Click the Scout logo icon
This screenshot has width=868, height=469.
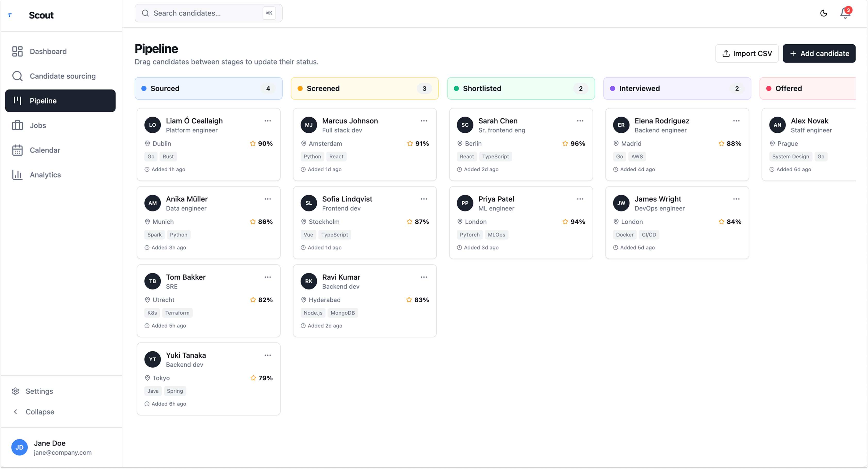click(10, 15)
